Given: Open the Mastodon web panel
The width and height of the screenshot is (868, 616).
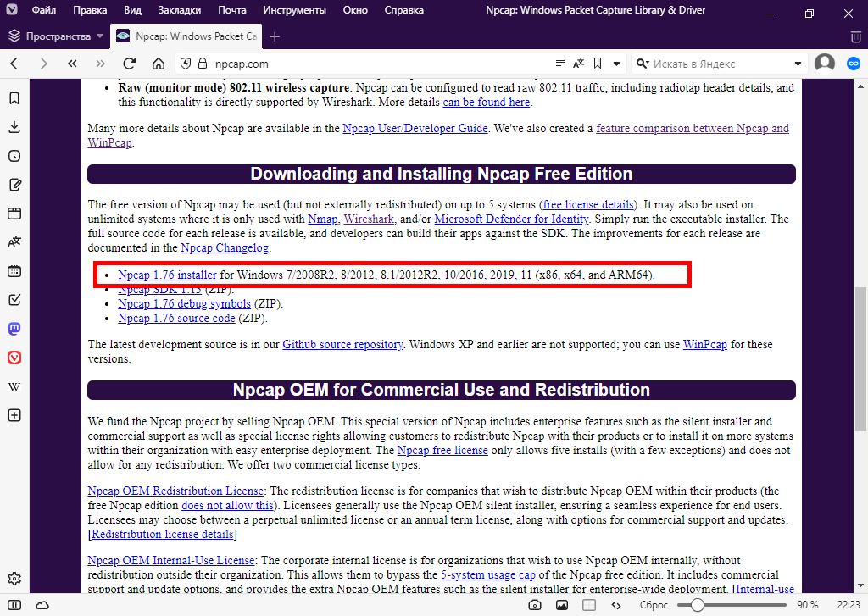Looking at the screenshot, I should point(14,329).
